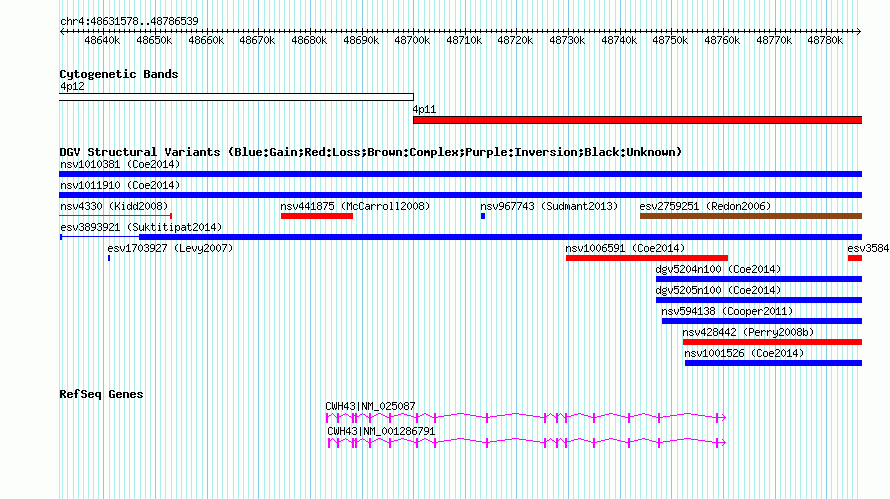Click the nsv4330 (Kidd2008) label
The image size is (890, 499).
[x=114, y=206]
